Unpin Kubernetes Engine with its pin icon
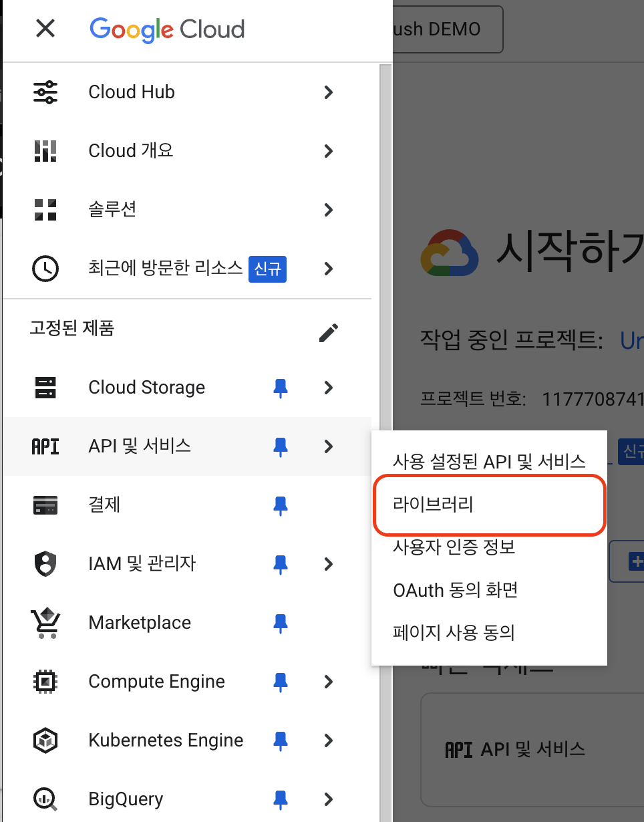Screen dimensions: 644x822 pyautogui.click(x=281, y=740)
